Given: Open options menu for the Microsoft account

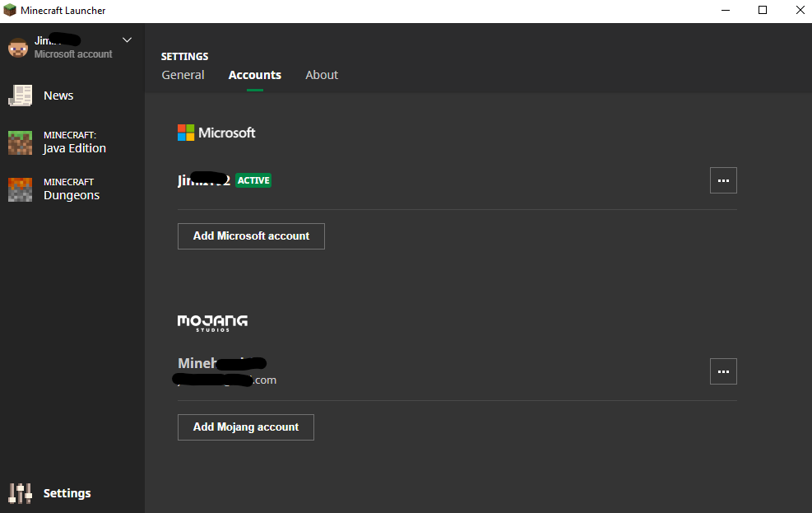Looking at the screenshot, I should coord(723,180).
